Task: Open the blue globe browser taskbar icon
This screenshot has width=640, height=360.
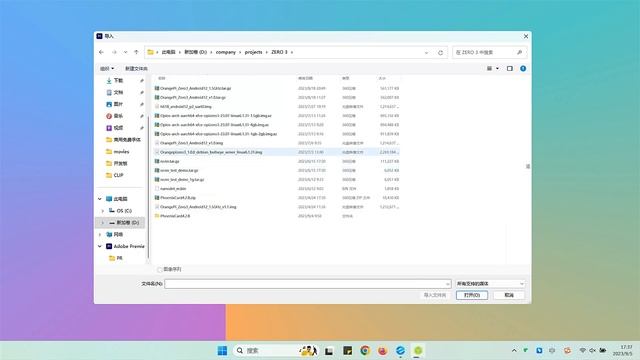Action: pyautogui.click(x=400, y=351)
